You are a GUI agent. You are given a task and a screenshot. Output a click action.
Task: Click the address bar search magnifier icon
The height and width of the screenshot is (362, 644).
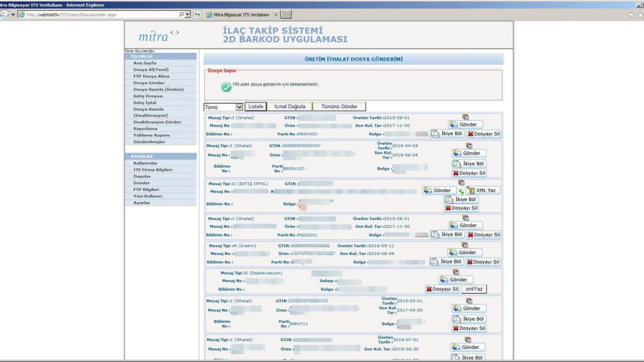click(x=181, y=14)
